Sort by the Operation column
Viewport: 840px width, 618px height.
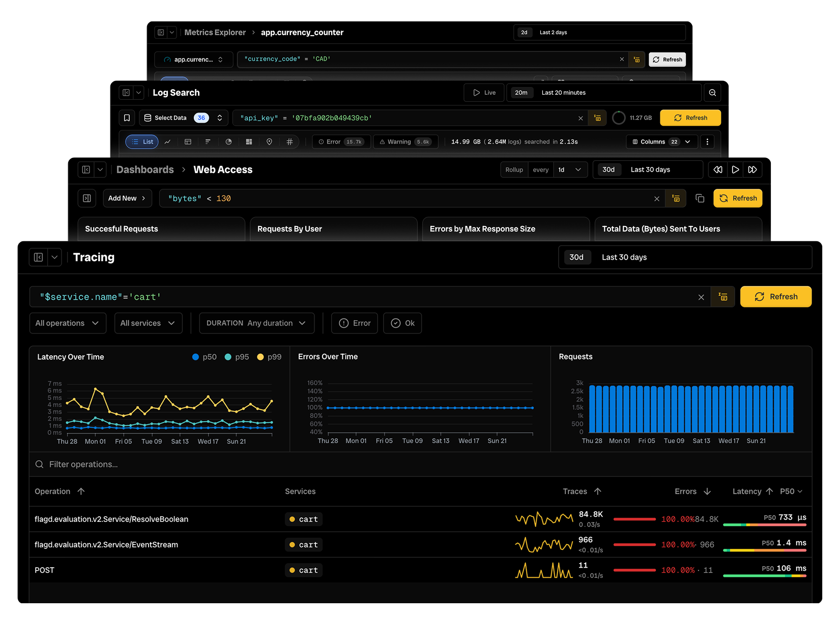(x=60, y=491)
